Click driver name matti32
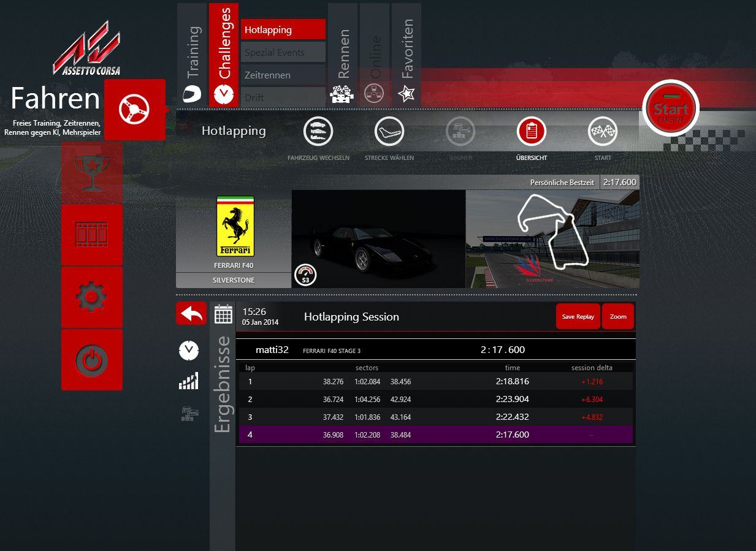The height and width of the screenshot is (551, 756). click(272, 350)
